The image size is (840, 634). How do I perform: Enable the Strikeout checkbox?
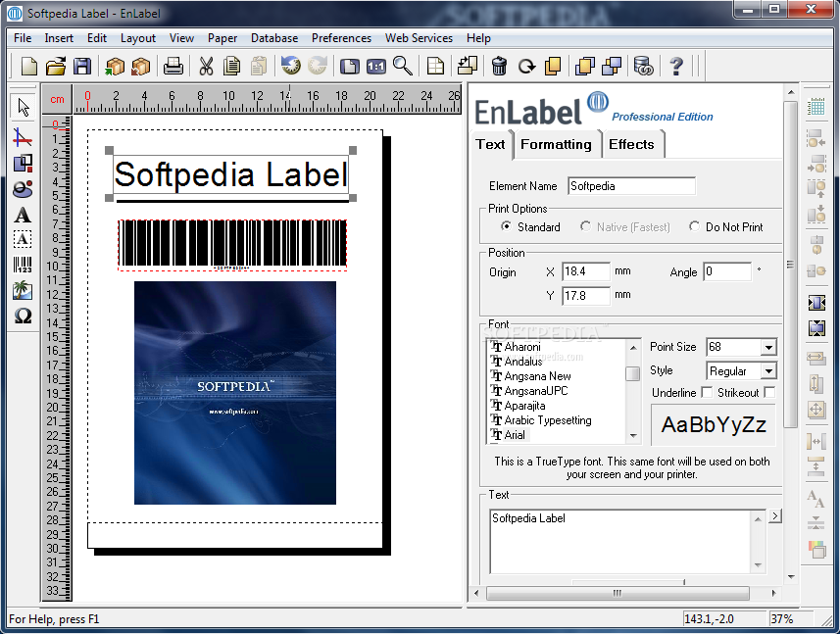click(x=769, y=393)
